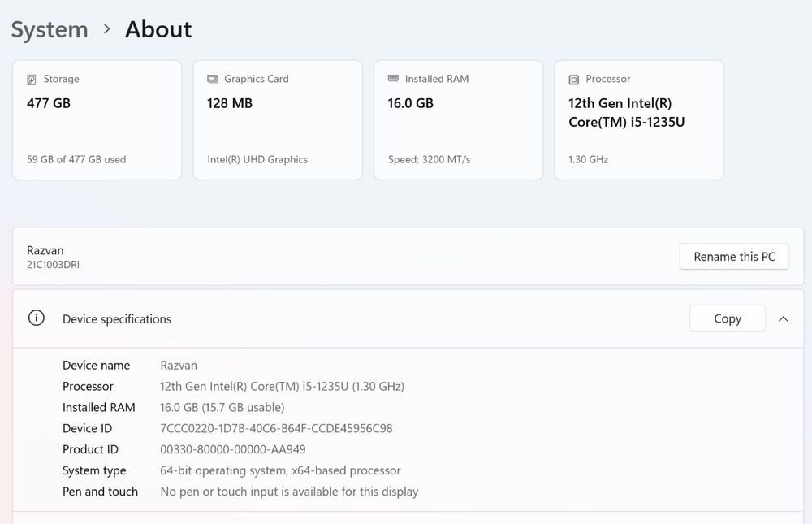Click the About page title
Image resolution: width=812 pixels, height=524 pixels.
[158, 30]
